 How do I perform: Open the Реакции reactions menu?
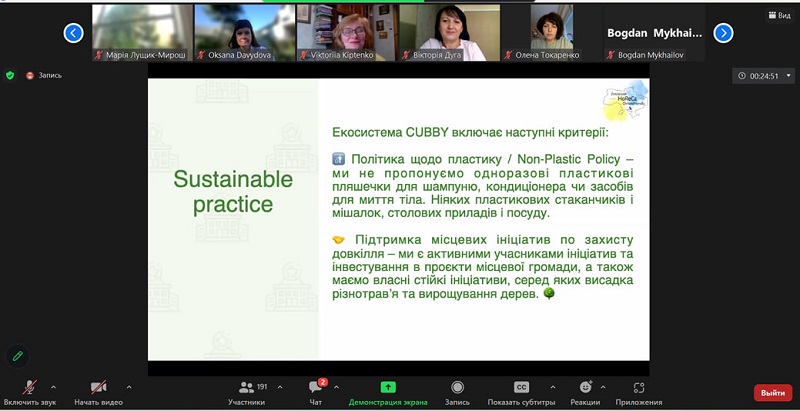585,393
